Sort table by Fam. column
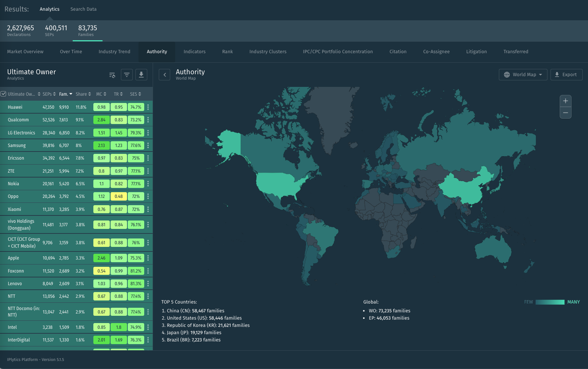Image resolution: width=588 pixels, height=369 pixels. pyautogui.click(x=65, y=94)
